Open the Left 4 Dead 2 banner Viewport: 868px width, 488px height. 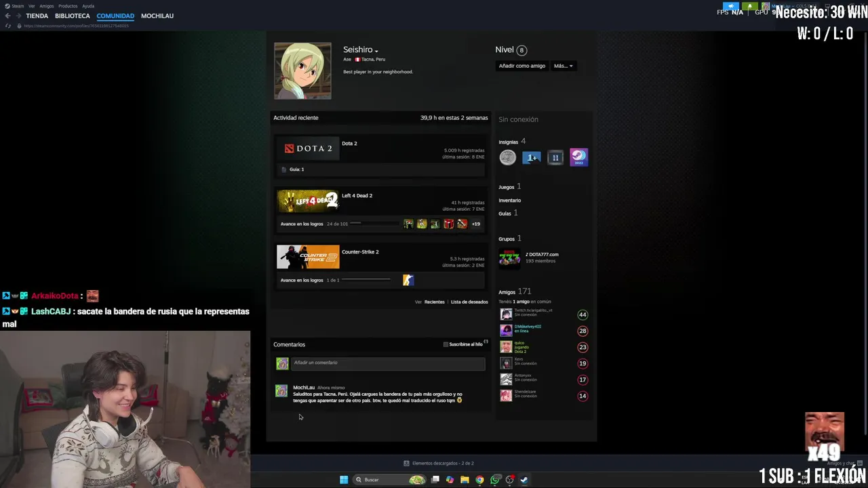(308, 201)
